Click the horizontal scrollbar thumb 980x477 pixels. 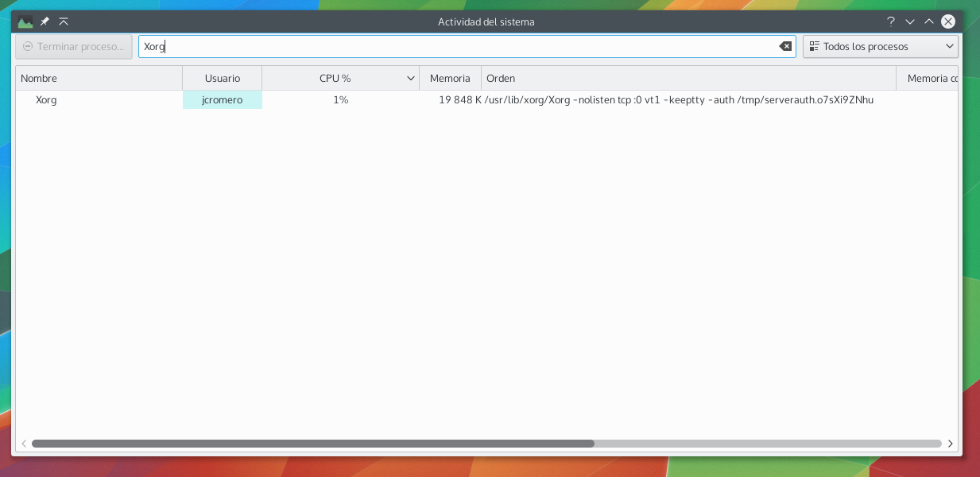pyautogui.click(x=313, y=444)
